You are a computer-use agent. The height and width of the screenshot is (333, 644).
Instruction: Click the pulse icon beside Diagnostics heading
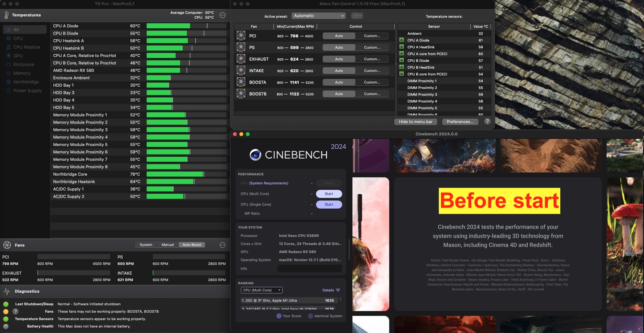point(7,291)
